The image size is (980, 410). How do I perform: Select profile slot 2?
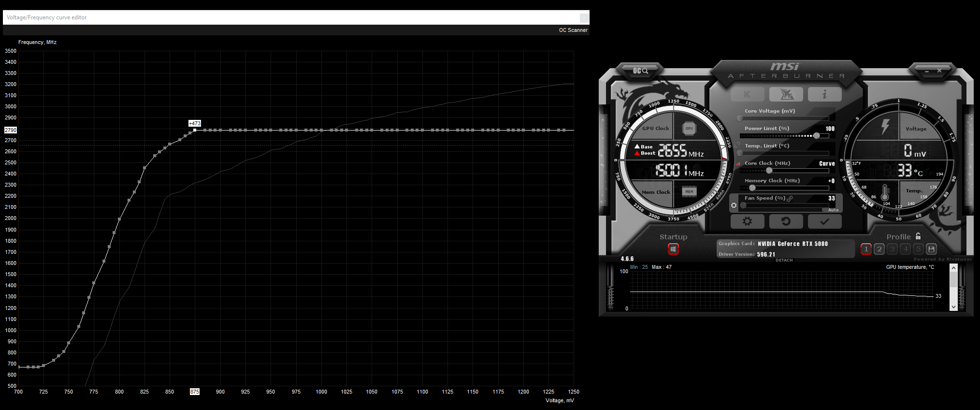point(879,249)
